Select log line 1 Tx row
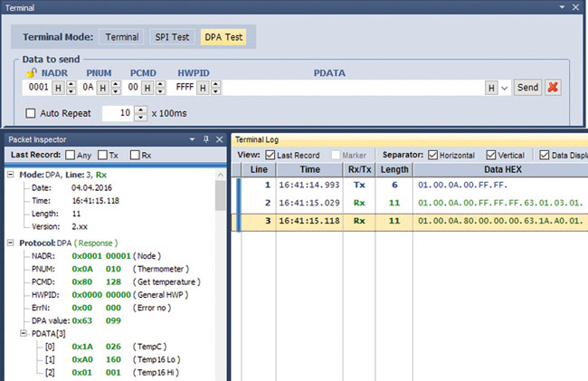This screenshot has width=588, height=381. tap(411, 185)
